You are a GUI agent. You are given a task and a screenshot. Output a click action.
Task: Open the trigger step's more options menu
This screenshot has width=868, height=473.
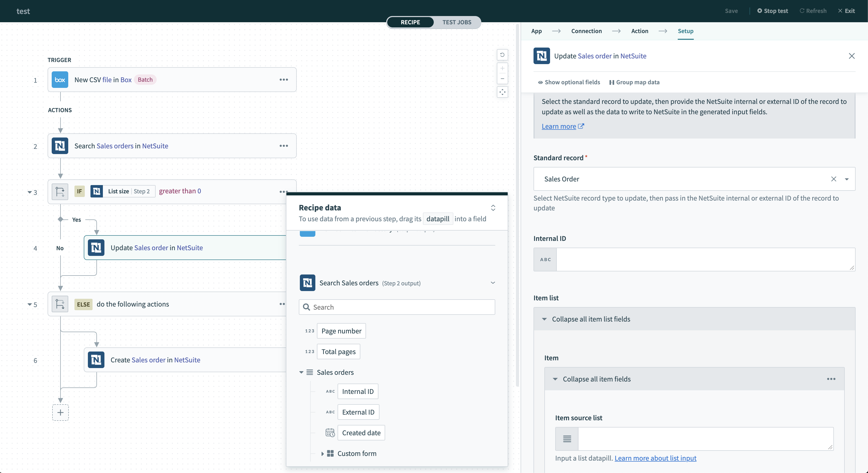284,80
